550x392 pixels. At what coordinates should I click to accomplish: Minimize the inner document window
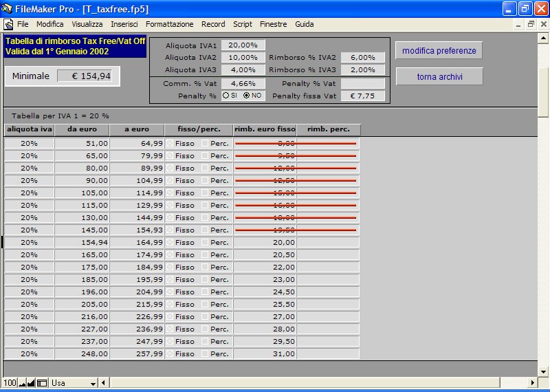(520, 24)
